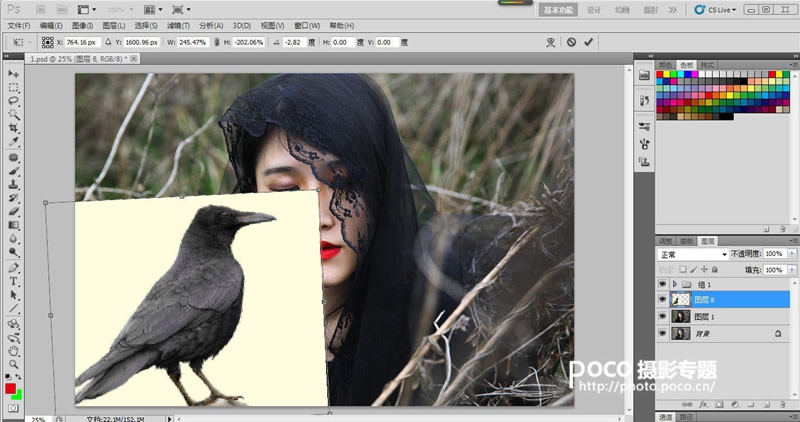This screenshot has width=800, height=422.
Task: Select the Clone Stamp tool
Action: (13, 185)
